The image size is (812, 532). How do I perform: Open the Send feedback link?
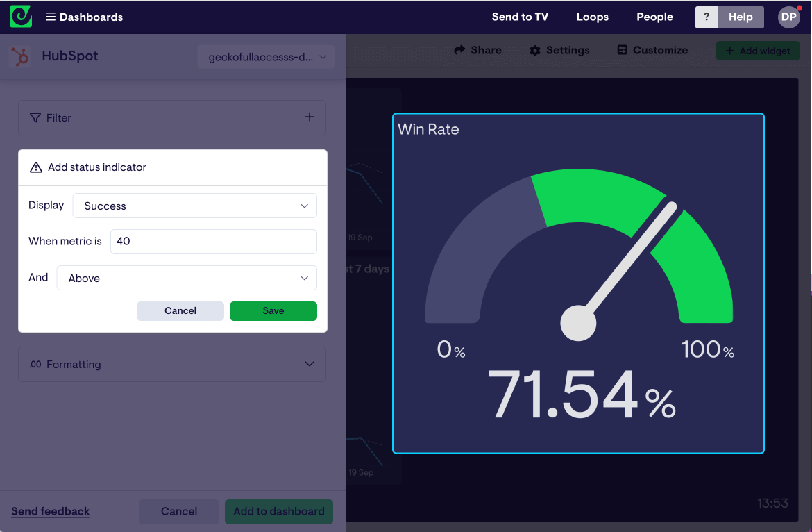[x=49, y=511]
